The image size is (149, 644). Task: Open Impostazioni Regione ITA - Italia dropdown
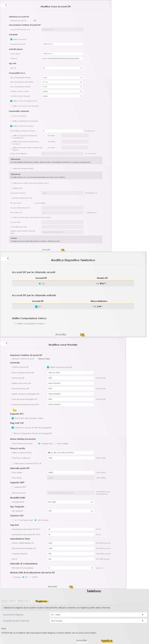coord(98,615)
